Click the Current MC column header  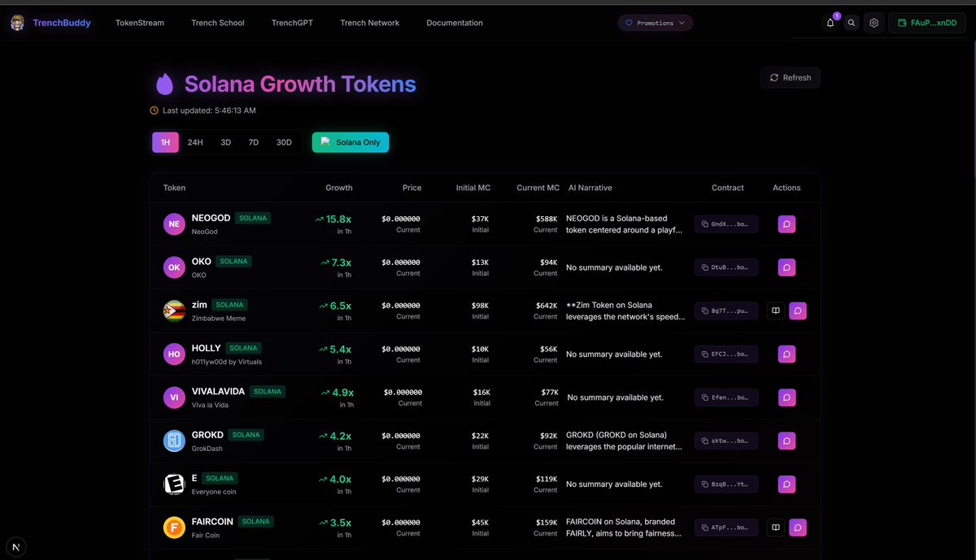click(538, 188)
